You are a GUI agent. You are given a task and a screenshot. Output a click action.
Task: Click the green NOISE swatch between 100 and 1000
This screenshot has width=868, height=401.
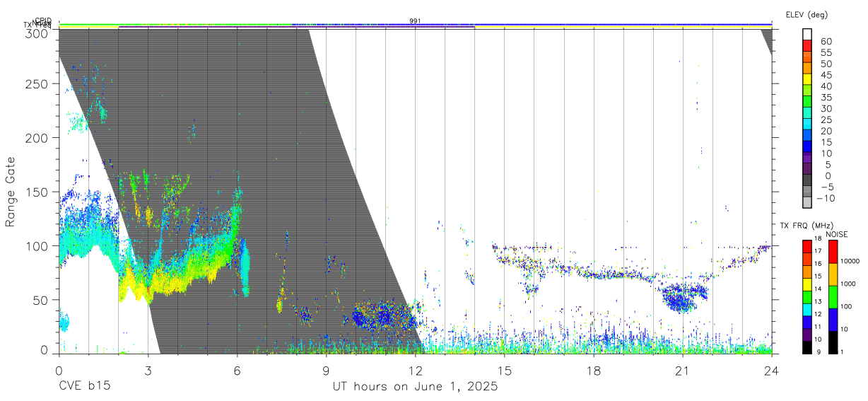click(833, 297)
